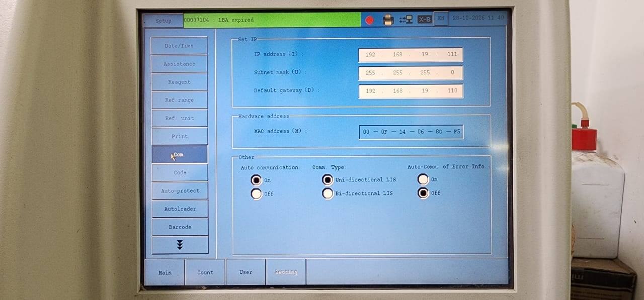This screenshot has width=644, height=300.
Task: Open Reagent setup page
Action: pyautogui.click(x=179, y=82)
